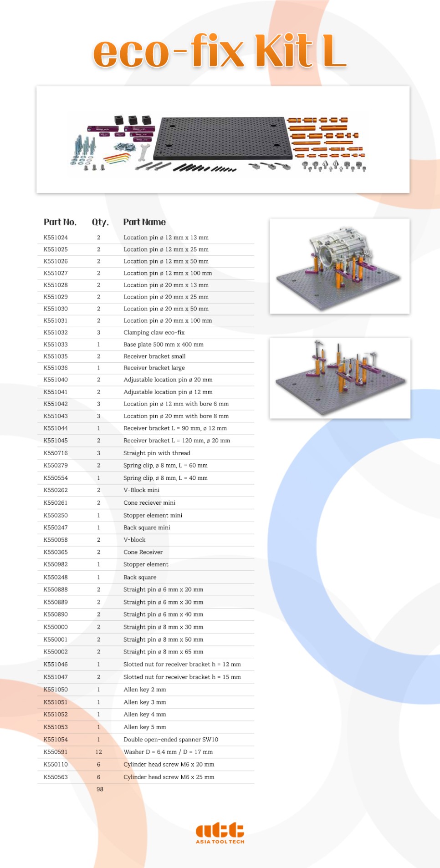Select Washer D = 6,4 mm entry
Image resolution: width=440 pixels, height=868 pixels.
(168, 752)
